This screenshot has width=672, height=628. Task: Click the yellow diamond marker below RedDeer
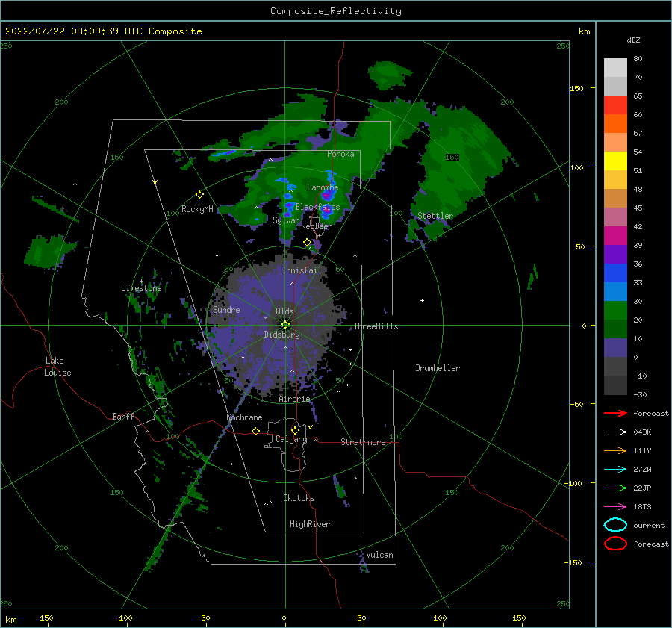(307, 243)
